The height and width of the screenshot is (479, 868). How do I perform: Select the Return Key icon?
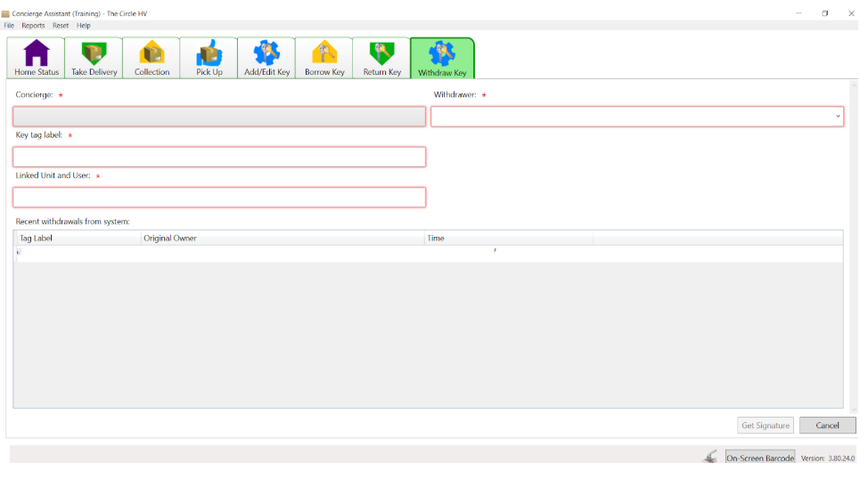point(382,53)
